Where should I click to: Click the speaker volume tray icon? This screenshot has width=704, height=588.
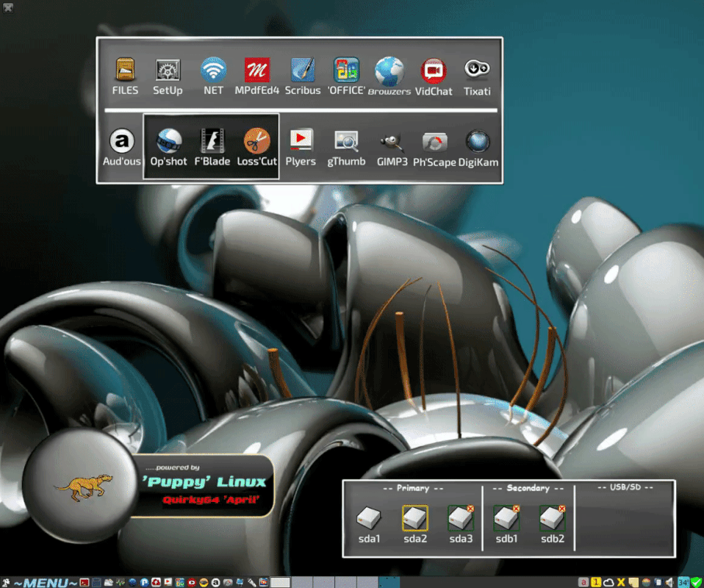(x=669, y=583)
